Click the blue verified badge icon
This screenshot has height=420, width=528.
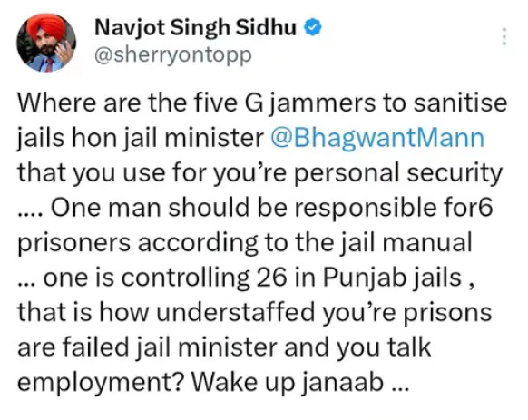(313, 27)
